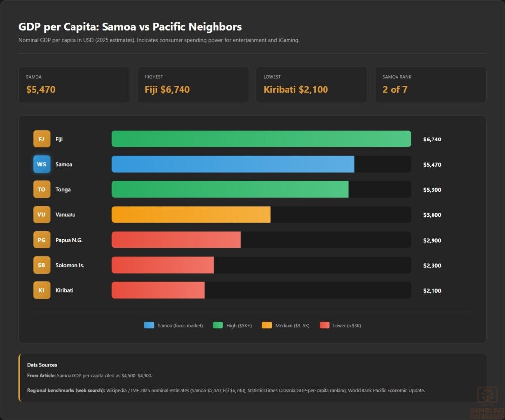Click 'Medium ($3–5K)' legend label
Image resolution: width=505 pixels, height=420 pixels.
(292, 326)
